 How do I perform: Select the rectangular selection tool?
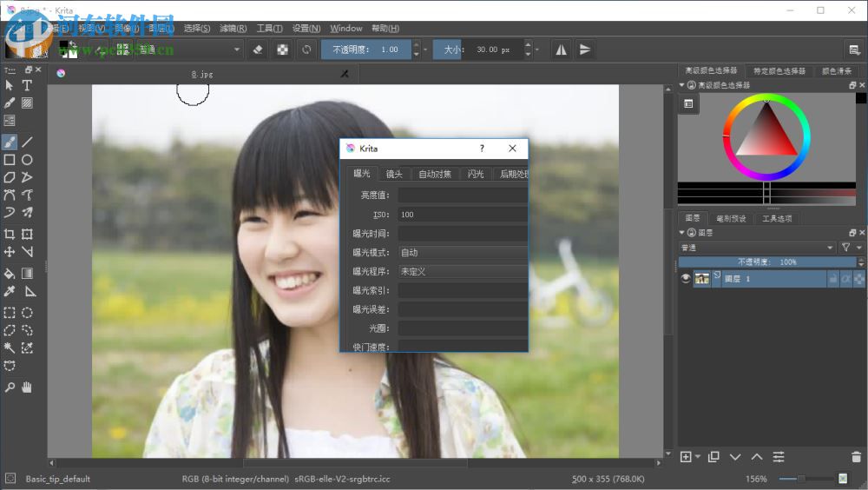click(x=10, y=313)
